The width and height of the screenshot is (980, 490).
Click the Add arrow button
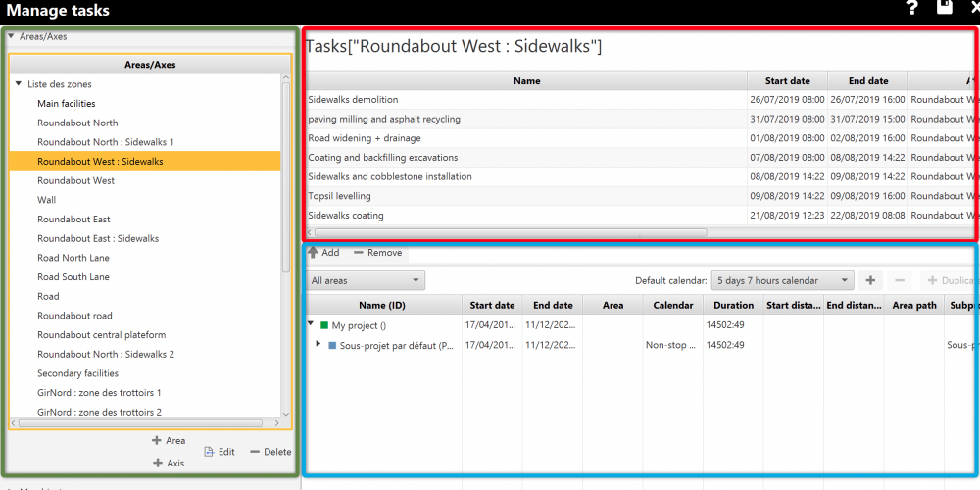pyautogui.click(x=323, y=253)
